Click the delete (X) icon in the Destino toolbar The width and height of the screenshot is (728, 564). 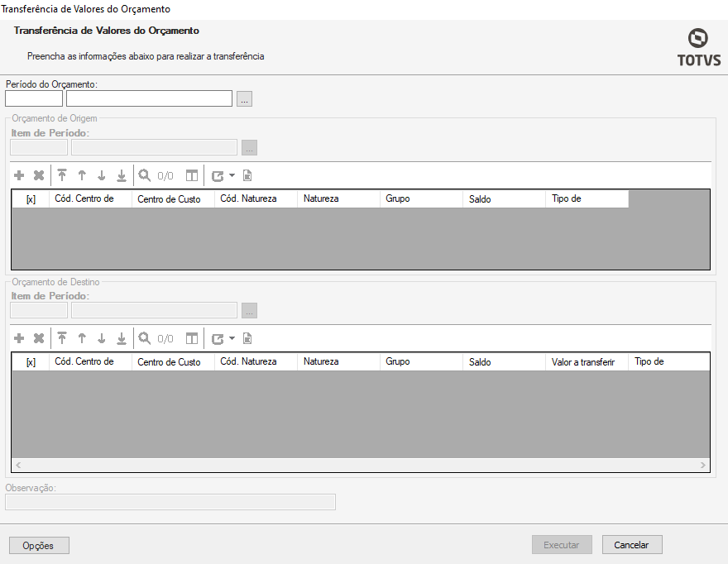tap(38, 338)
